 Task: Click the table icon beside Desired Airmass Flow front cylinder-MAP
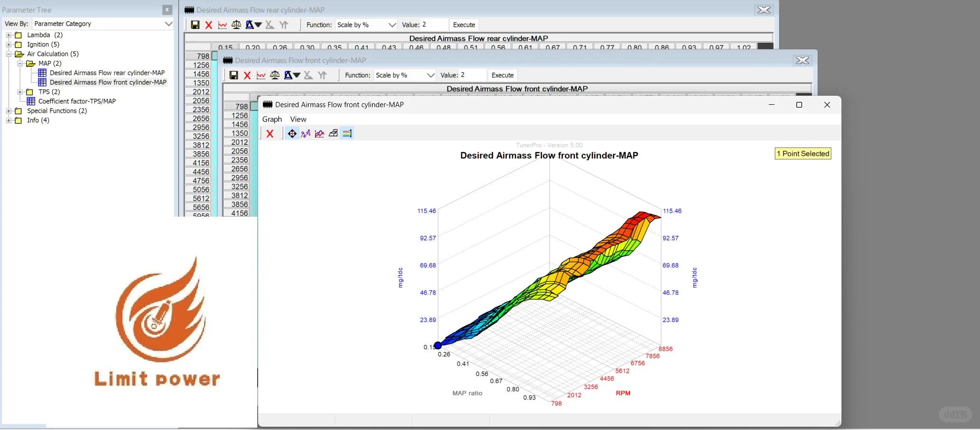[x=42, y=82]
